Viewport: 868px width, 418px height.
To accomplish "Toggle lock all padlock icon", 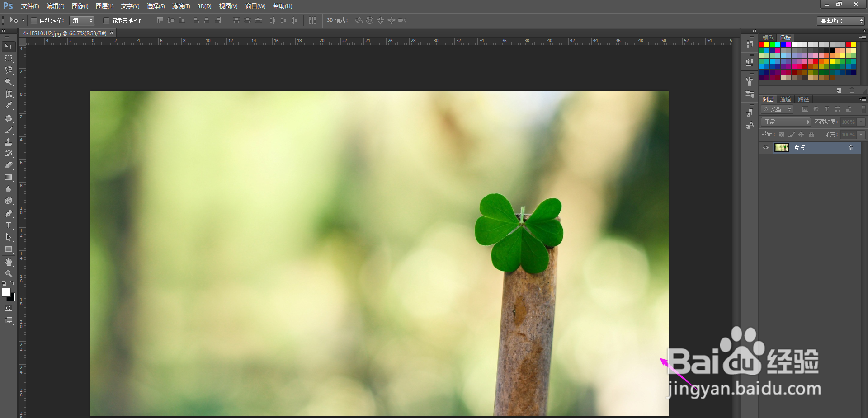I will tap(811, 135).
